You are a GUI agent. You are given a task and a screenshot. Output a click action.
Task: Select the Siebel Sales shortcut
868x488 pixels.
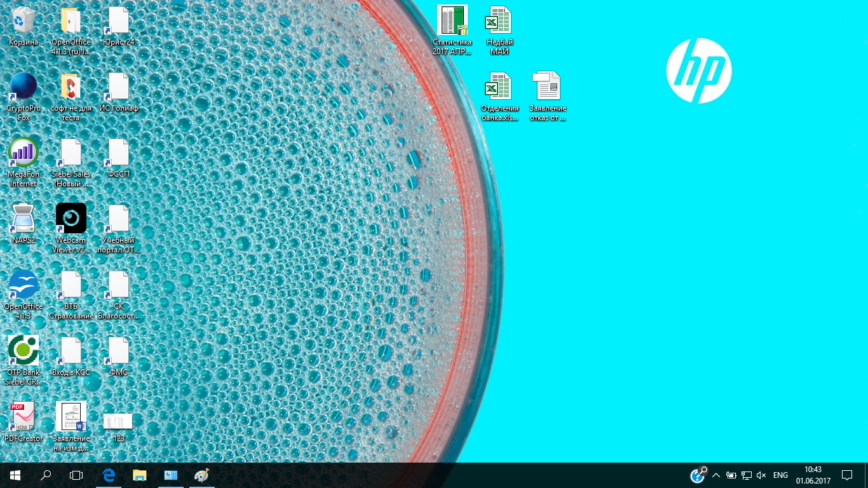click(71, 153)
